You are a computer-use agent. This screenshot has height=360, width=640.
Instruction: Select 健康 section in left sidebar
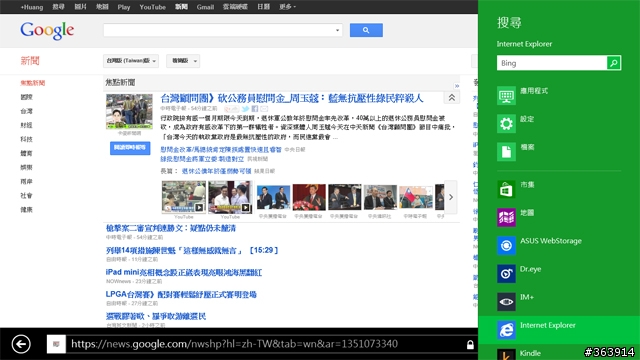point(27,209)
